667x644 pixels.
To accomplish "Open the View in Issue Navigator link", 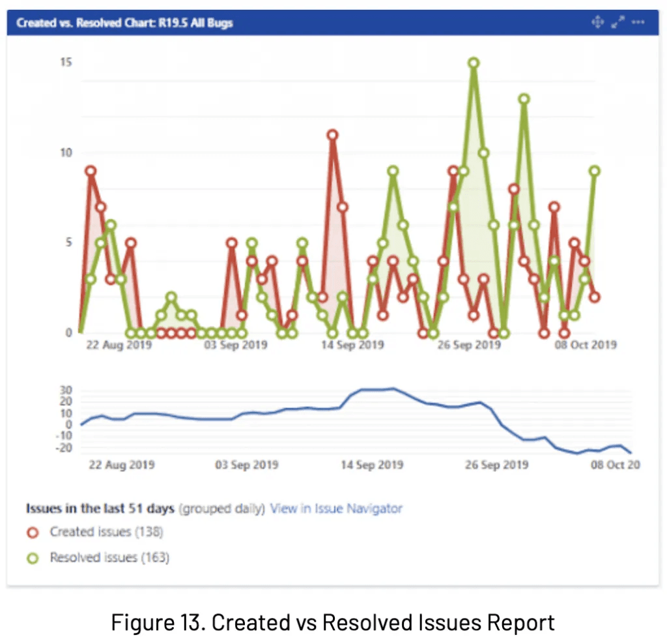I will 336,508.
